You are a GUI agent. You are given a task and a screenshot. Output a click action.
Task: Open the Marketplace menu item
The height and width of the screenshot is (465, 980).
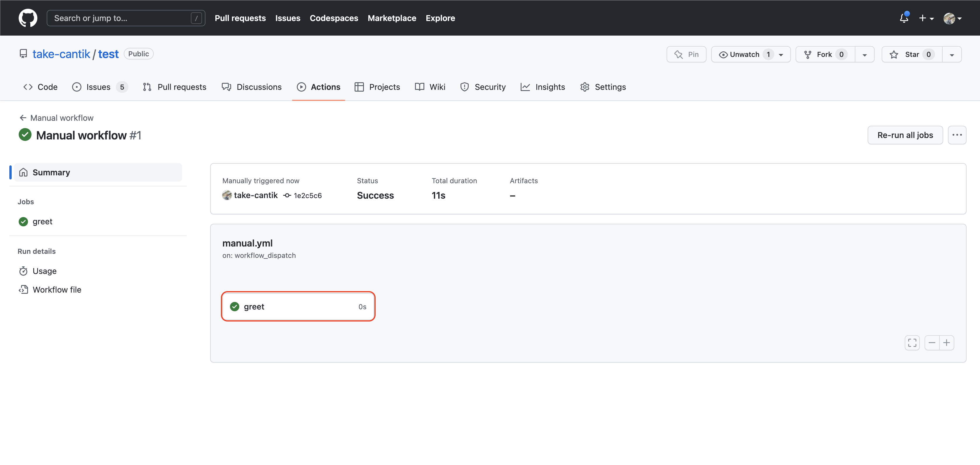point(392,18)
